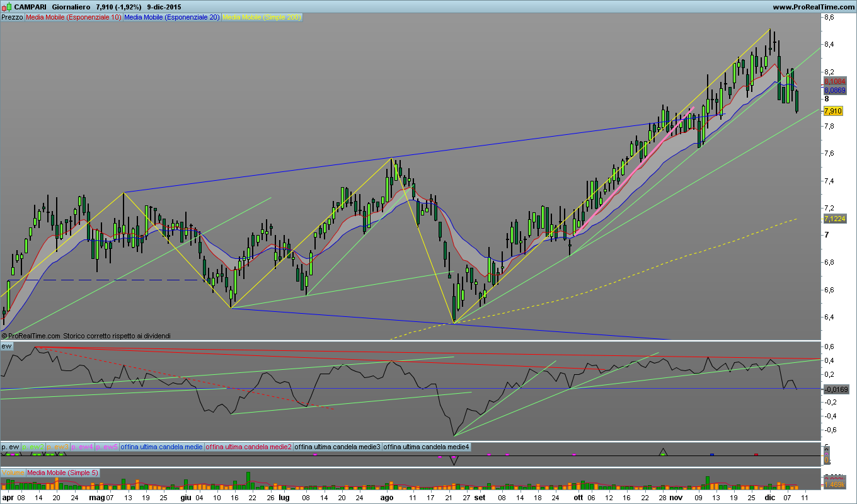Screen dimensions: 857x504
Task: Open 'offina ultima candela medie3' indicator
Action: tap(338, 447)
